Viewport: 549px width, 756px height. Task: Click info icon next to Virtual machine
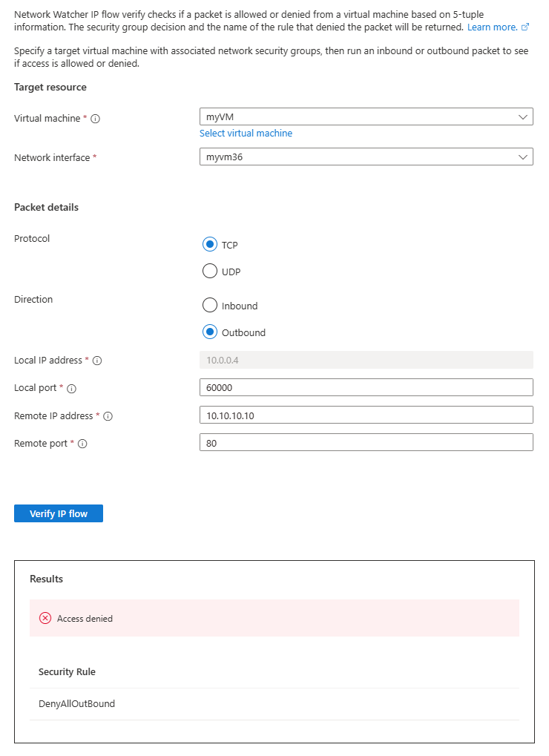[96, 119]
